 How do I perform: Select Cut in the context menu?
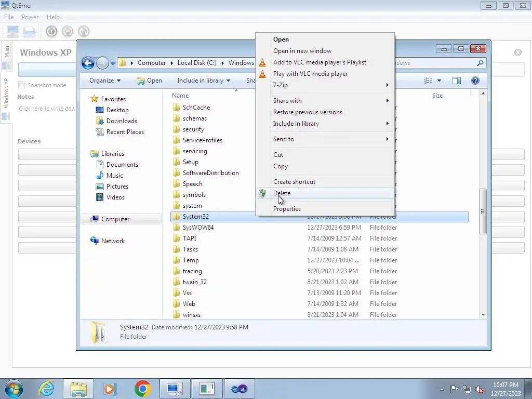[x=278, y=155]
